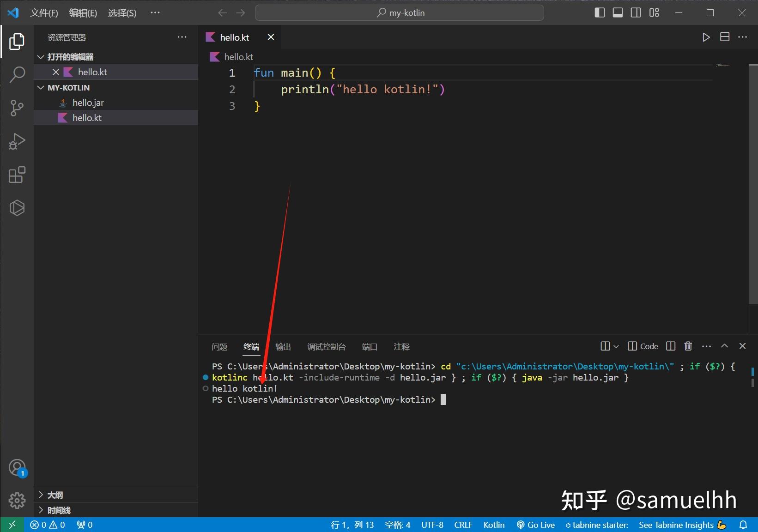The image size is (758, 532).
Task: Toggle the secondary sidebar
Action: pyautogui.click(x=635, y=12)
